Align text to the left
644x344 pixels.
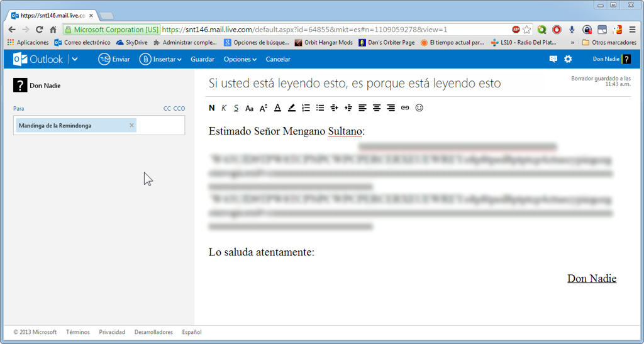pos(362,108)
